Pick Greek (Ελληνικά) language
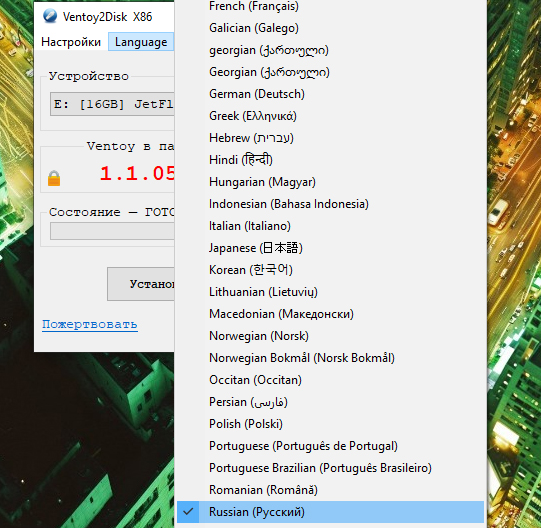Viewport: 541px width, 528px height. pos(330,116)
